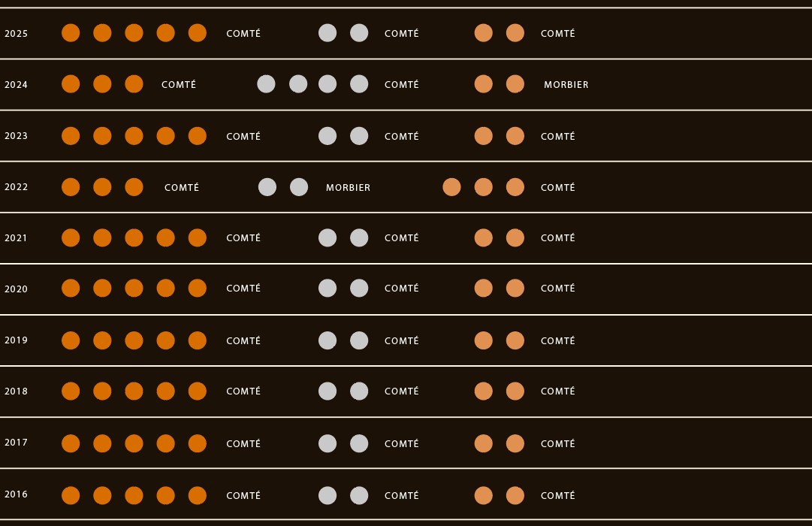812x526 pixels.
Task: Click the first orange dot in the 2017 row
Action: pyautogui.click(x=71, y=443)
